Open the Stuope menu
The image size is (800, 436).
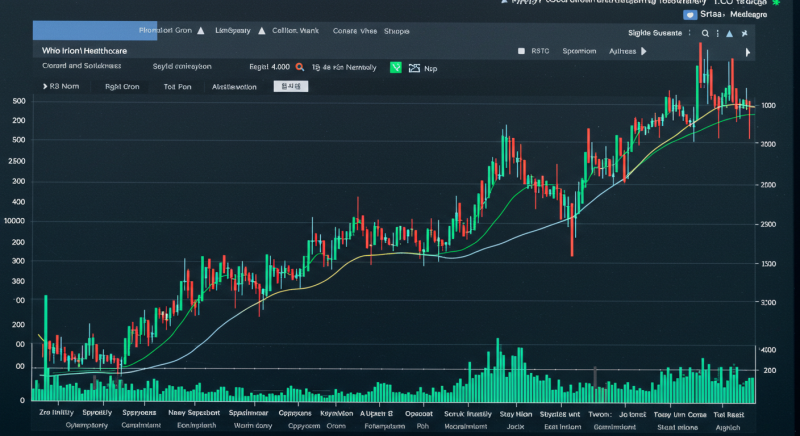coord(396,31)
